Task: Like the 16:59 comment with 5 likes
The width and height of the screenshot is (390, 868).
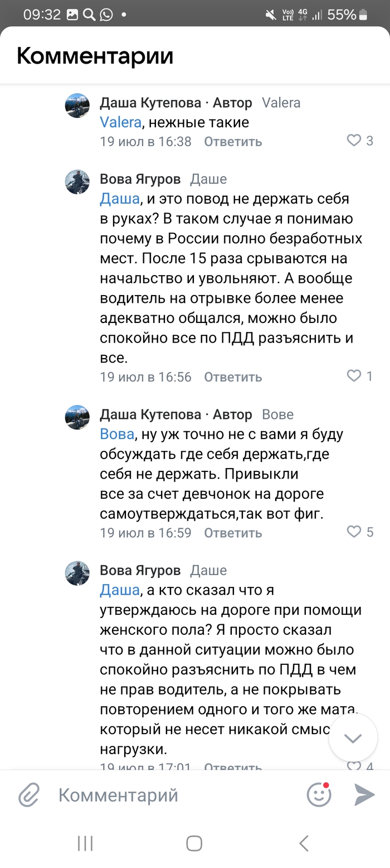Action: coord(354,532)
